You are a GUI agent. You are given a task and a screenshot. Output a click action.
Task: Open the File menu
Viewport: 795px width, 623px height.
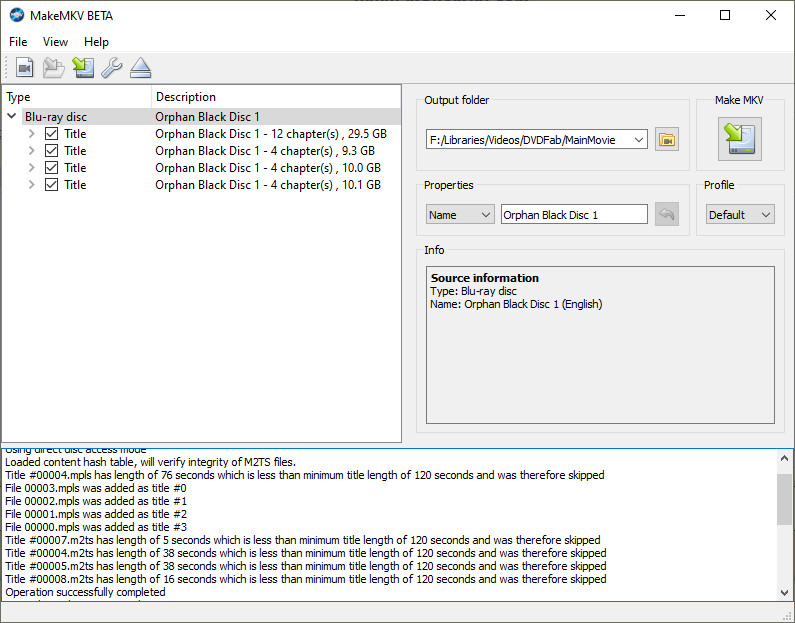[18, 42]
